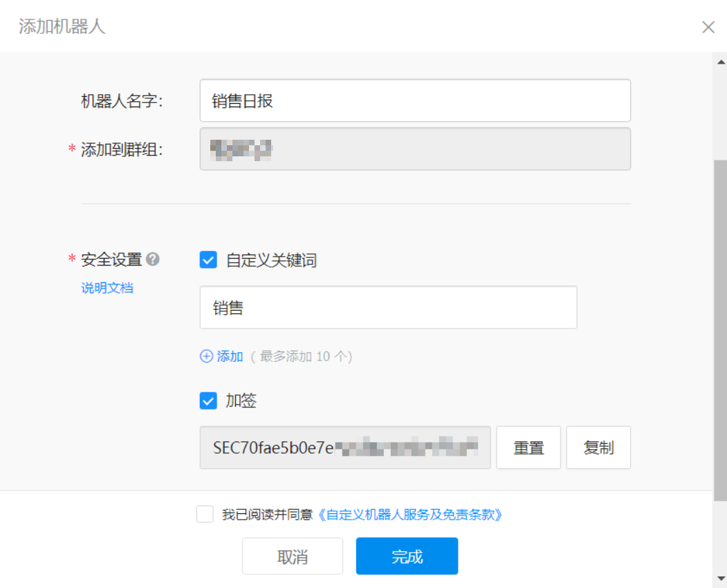The height and width of the screenshot is (588, 727).
Task: Click the 重置 button
Action: pos(528,448)
